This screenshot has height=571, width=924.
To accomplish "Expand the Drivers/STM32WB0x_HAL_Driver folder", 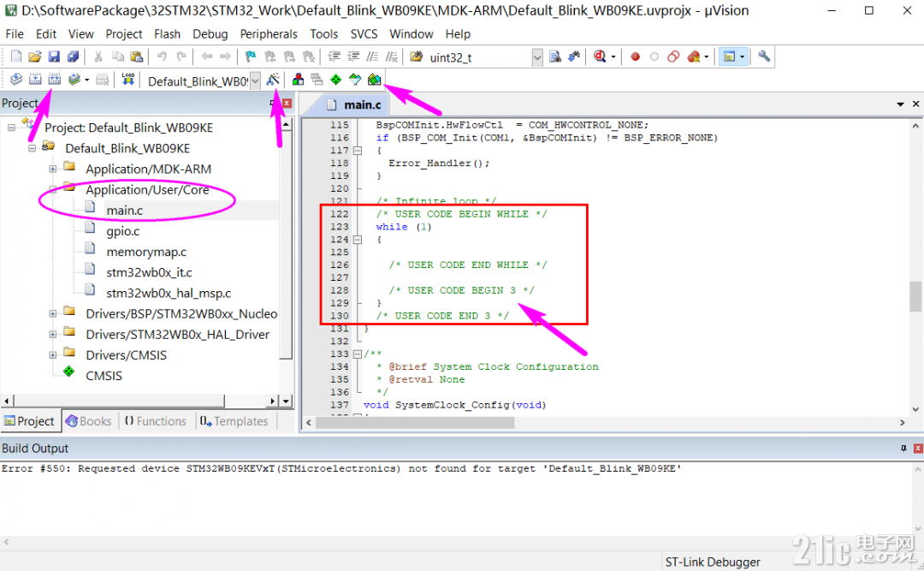I will click(x=53, y=335).
